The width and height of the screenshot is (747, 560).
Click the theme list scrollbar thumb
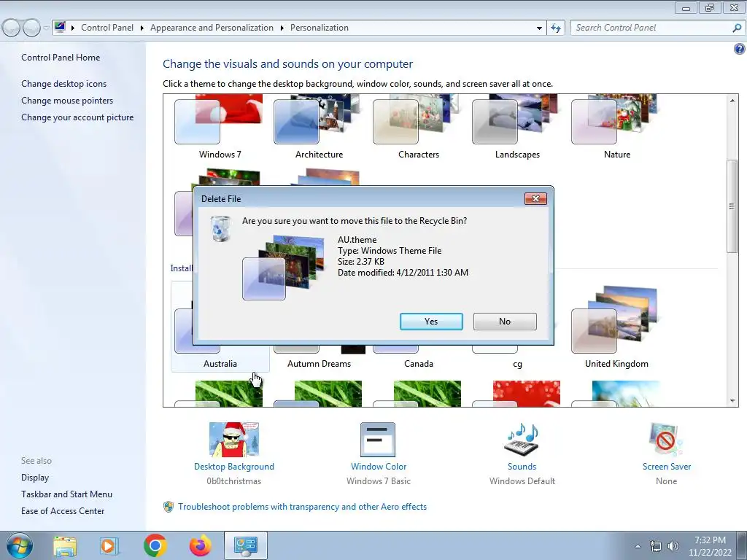732,206
